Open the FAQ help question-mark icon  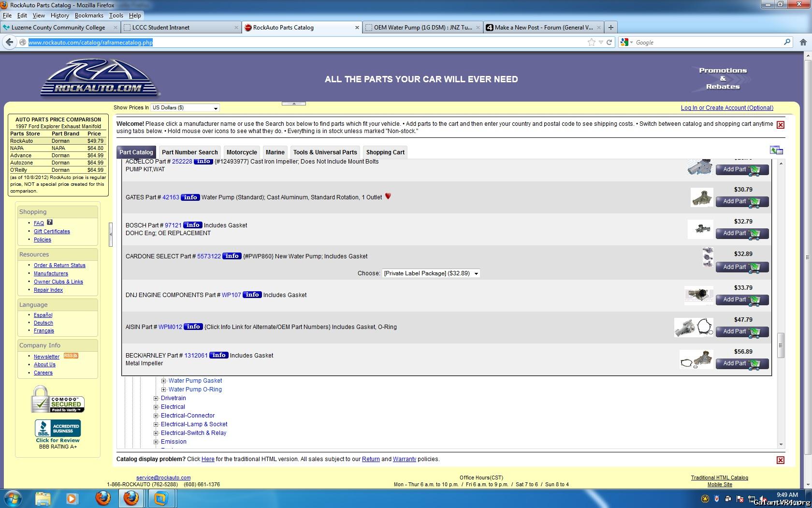[x=50, y=223]
